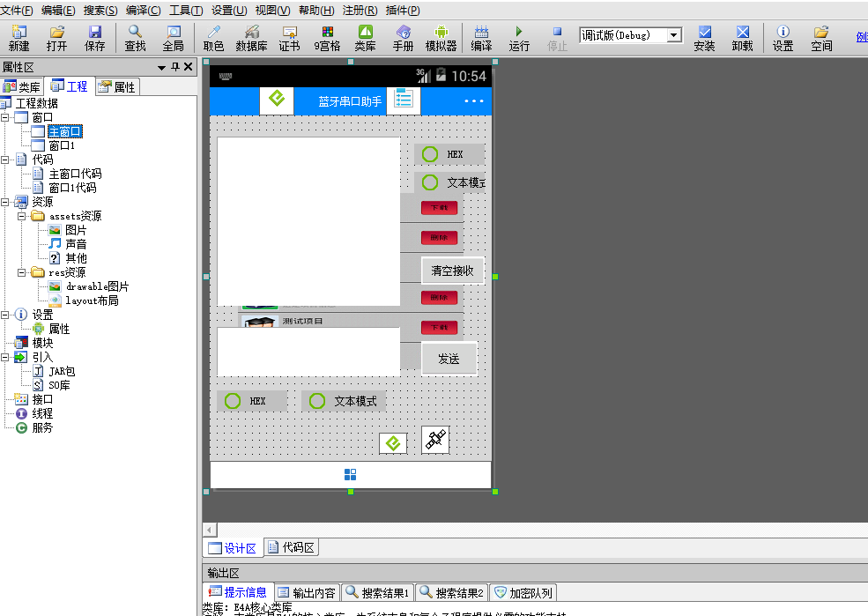Click the 新建 (New) toolbar icon
Screen dimensions: 868x616
click(x=19, y=38)
